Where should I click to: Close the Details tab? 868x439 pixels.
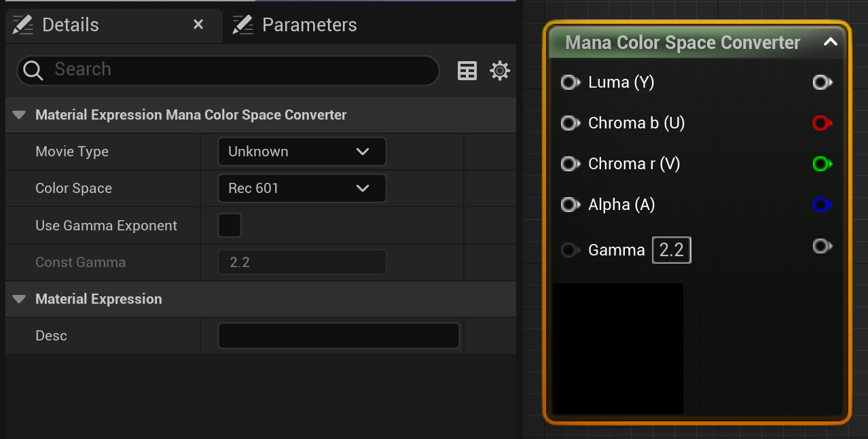click(198, 24)
